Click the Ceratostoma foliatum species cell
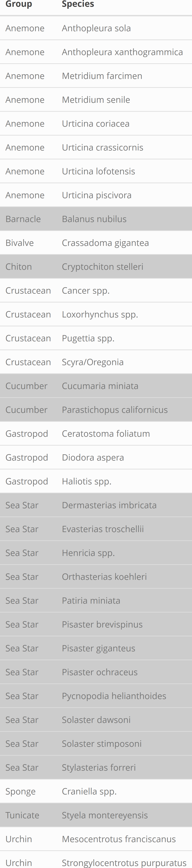 tap(106, 434)
